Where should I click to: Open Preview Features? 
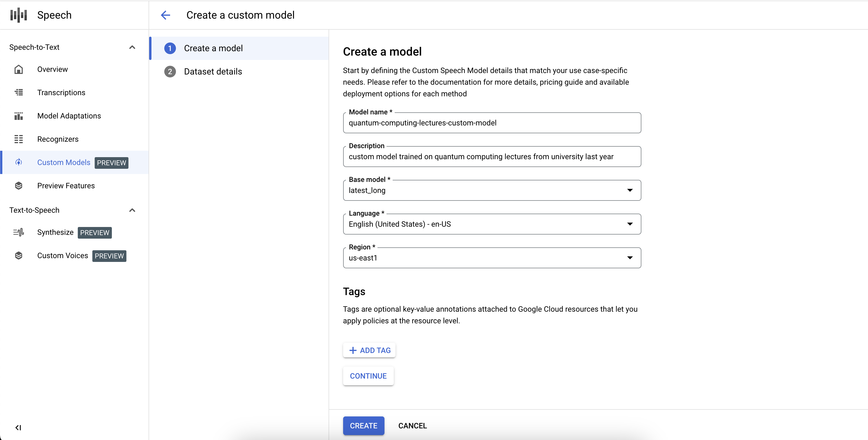pos(66,185)
